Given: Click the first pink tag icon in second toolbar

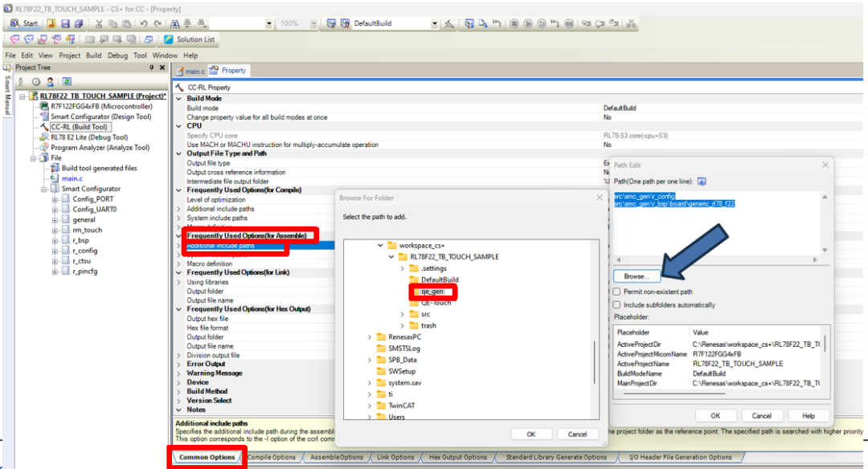Looking at the screenshot, I should point(15,39).
